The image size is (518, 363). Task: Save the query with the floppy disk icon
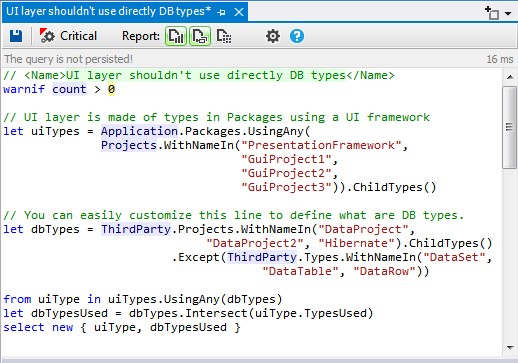tap(16, 36)
